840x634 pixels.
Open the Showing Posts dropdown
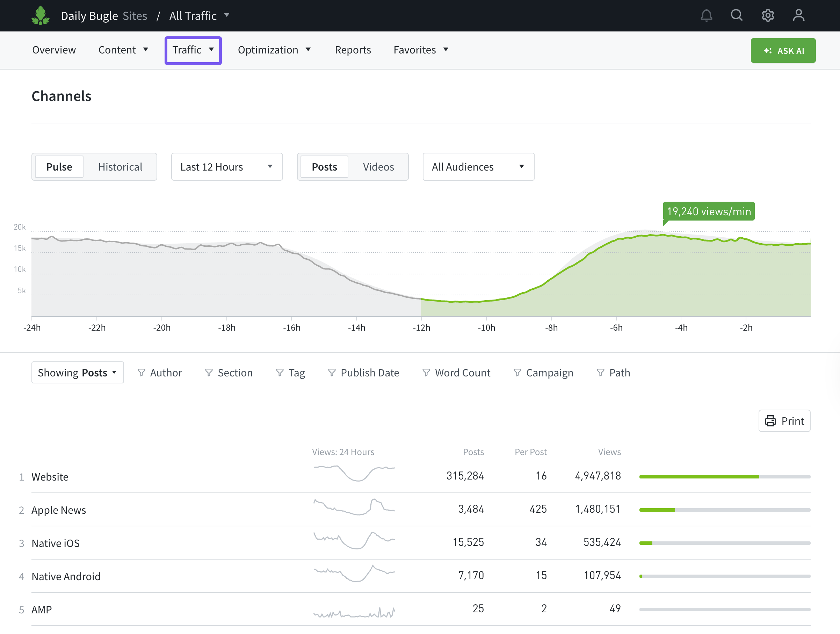pos(78,373)
